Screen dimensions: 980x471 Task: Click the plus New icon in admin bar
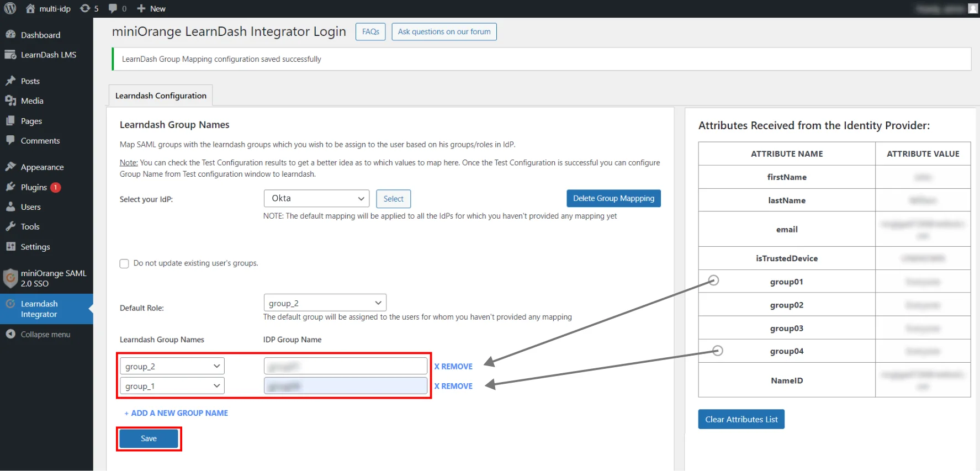coord(141,8)
